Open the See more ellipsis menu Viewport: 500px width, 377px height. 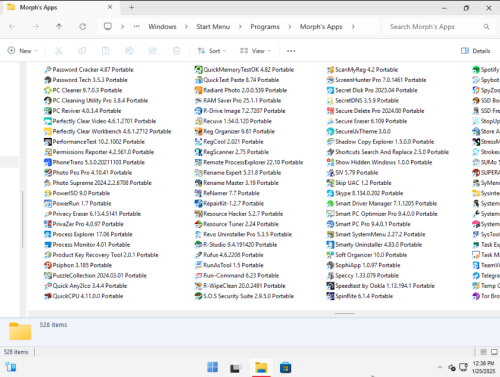pyautogui.click(x=291, y=51)
